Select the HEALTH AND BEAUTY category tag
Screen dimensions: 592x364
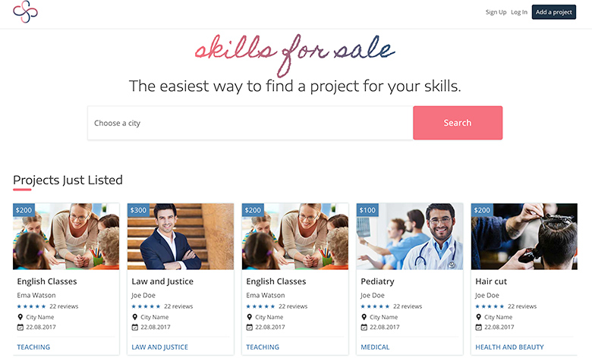pyautogui.click(x=509, y=347)
